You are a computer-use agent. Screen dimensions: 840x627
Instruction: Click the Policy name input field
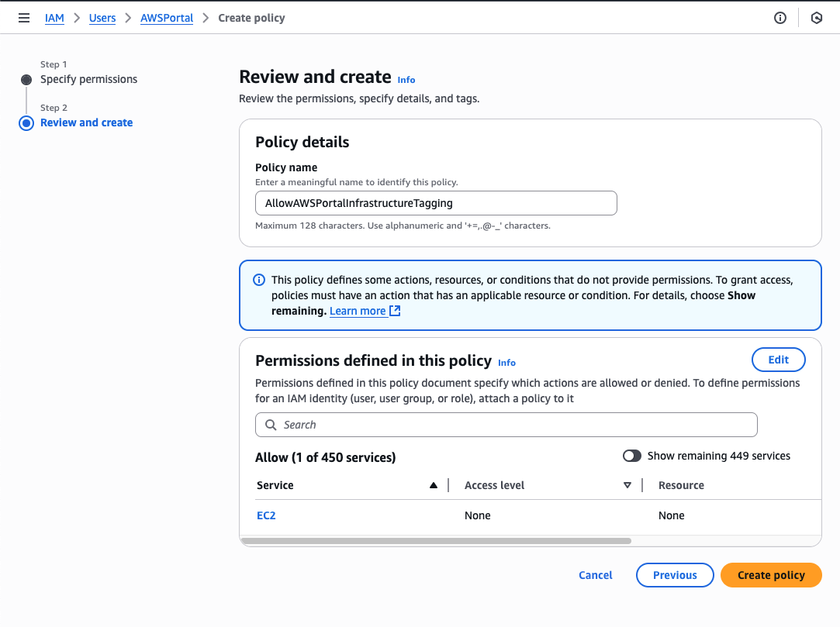436,203
